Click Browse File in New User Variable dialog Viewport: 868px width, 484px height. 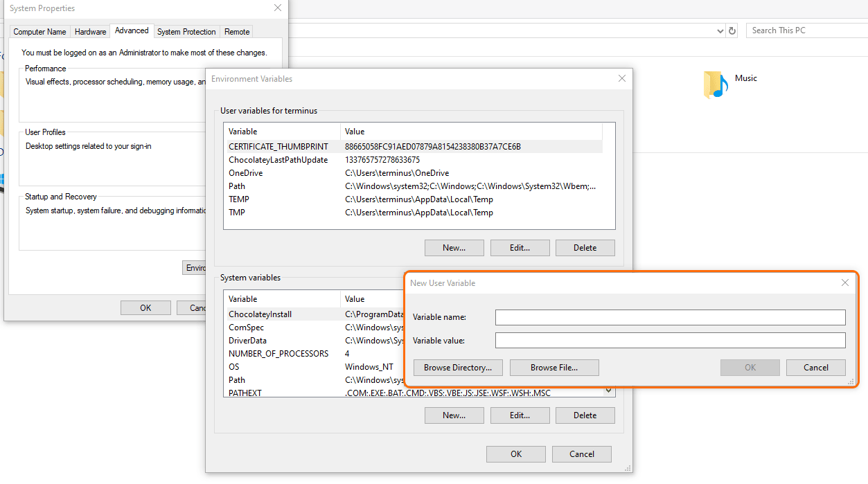pos(554,367)
